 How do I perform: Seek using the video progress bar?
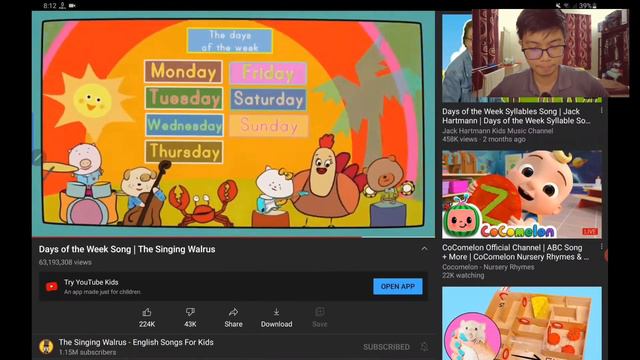[x=233, y=237]
